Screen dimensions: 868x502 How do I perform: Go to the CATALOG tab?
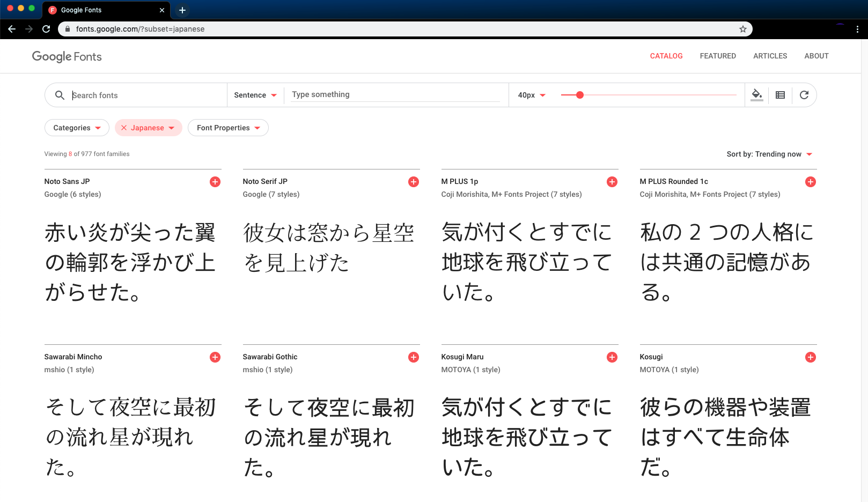coord(666,56)
